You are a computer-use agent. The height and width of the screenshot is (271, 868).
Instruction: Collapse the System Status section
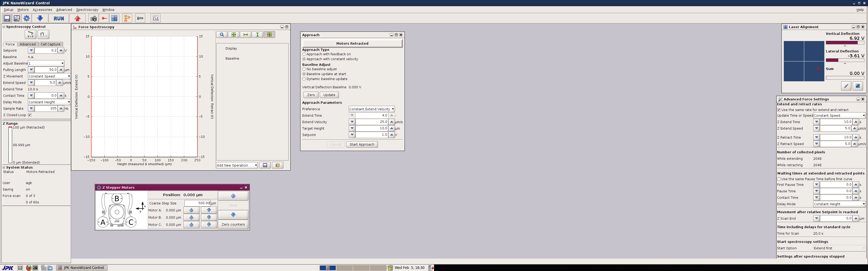click(4, 167)
